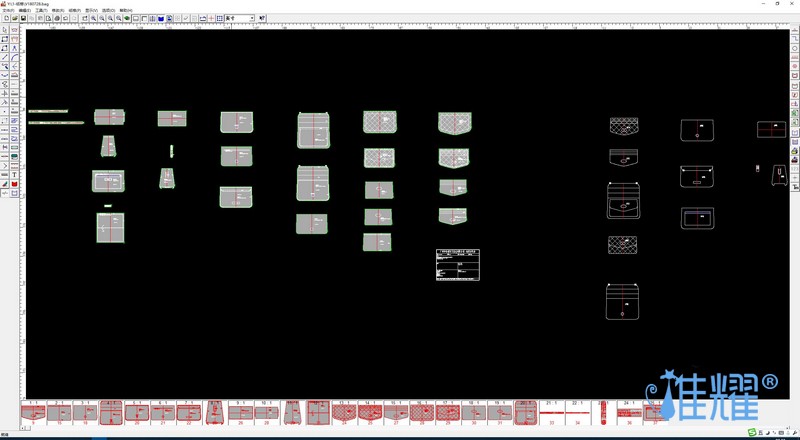The height and width of the screenshot is (440, 800).
Task: Click the white title block table on canvas
Action: point(458,265)
